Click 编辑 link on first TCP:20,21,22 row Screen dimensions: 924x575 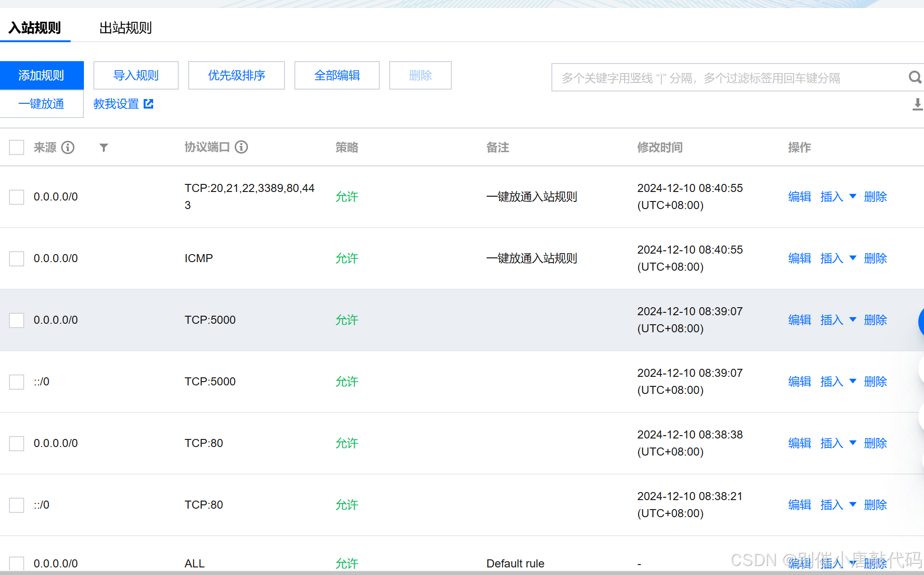tap(799, 197)
